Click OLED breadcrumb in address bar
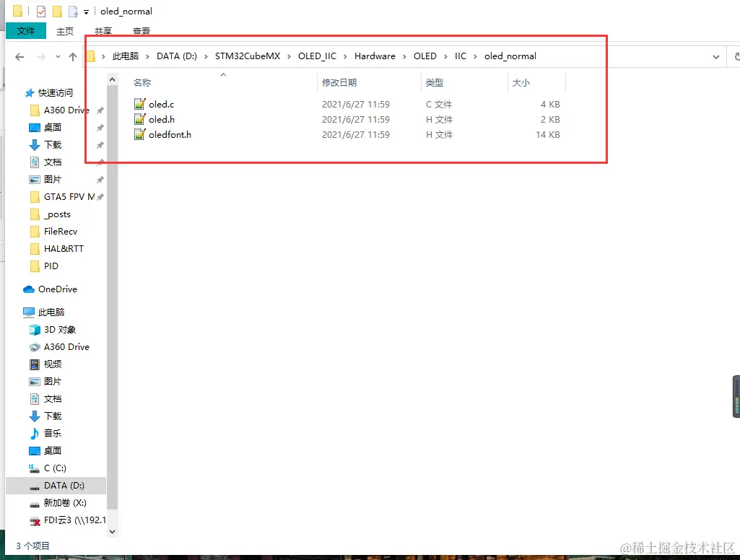Image resolution: width=740 pixels, height=560 pixels. click(x=425, y=56)
